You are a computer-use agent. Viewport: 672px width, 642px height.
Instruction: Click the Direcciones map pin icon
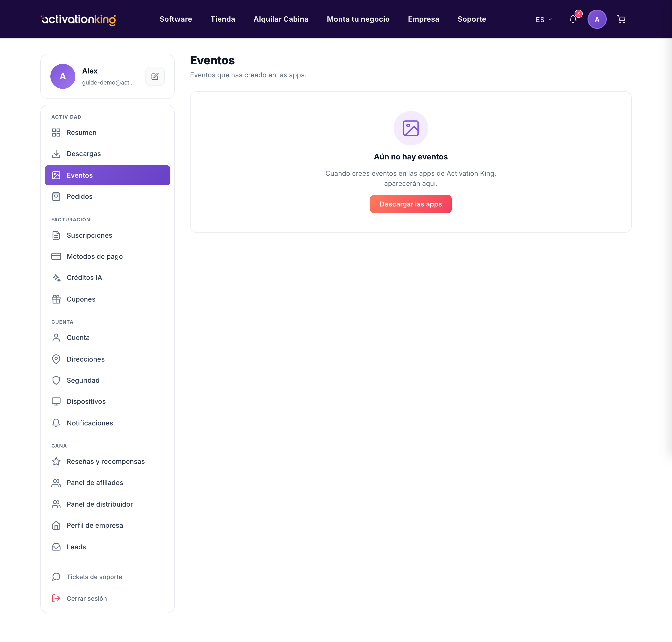point(56,359)
